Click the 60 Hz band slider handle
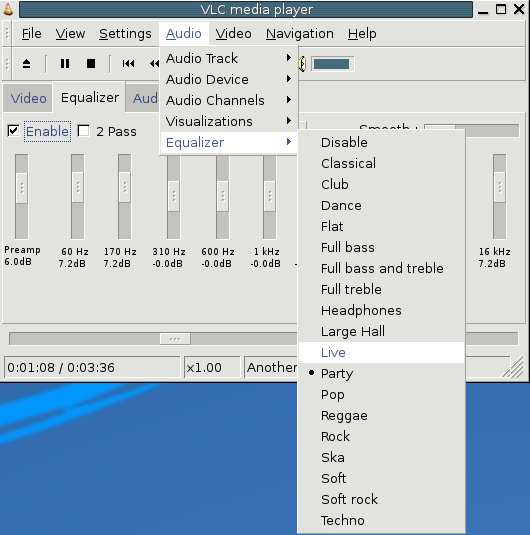Image resolution: width=530 pixels, height=535 pixels. 77,187
